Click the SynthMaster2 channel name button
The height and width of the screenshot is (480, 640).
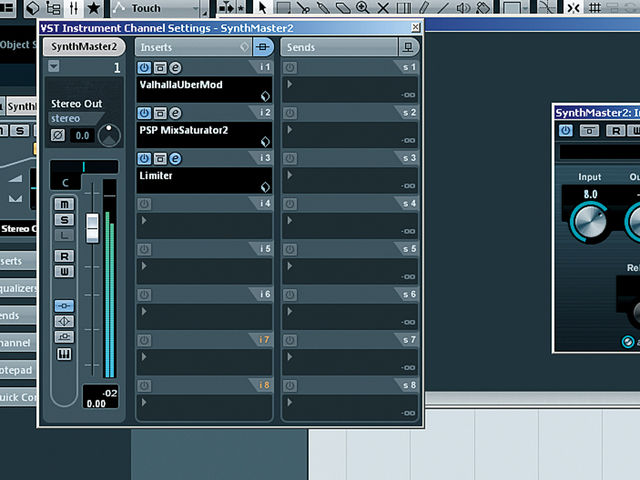coord(84,47)
